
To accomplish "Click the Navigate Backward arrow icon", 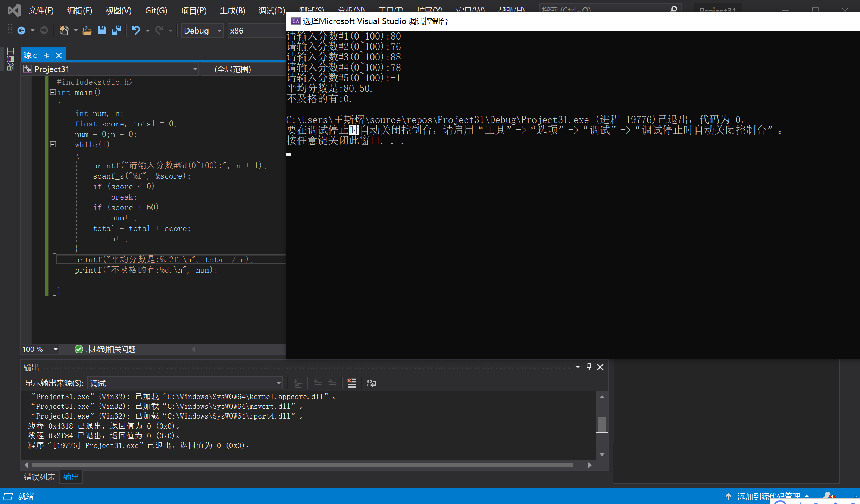I will (x=21, y=31).
